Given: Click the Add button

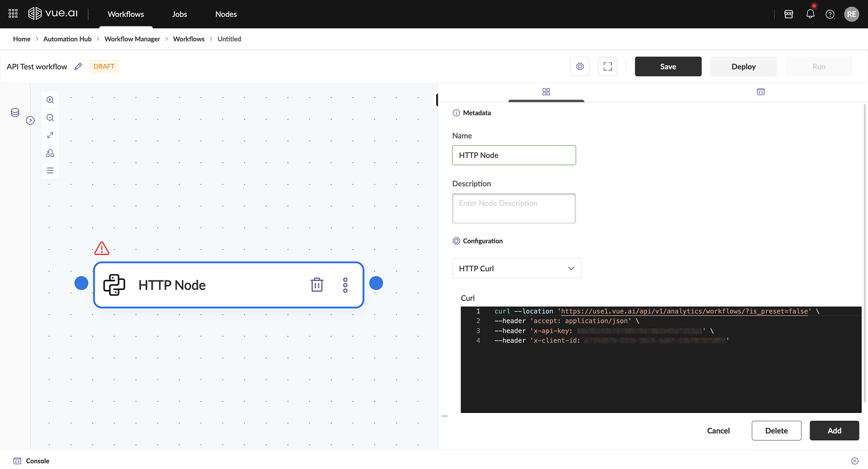Looking at the screenshot, I should [834, 430].
